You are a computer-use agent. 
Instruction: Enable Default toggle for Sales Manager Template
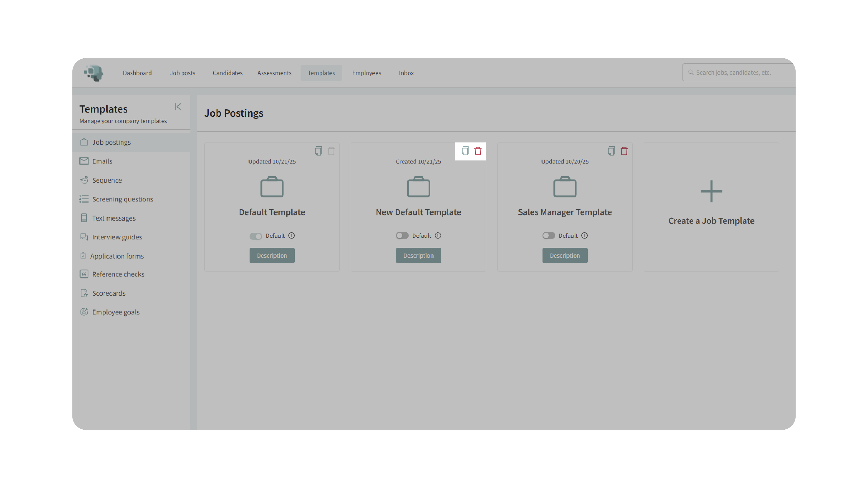pos(548,235)
